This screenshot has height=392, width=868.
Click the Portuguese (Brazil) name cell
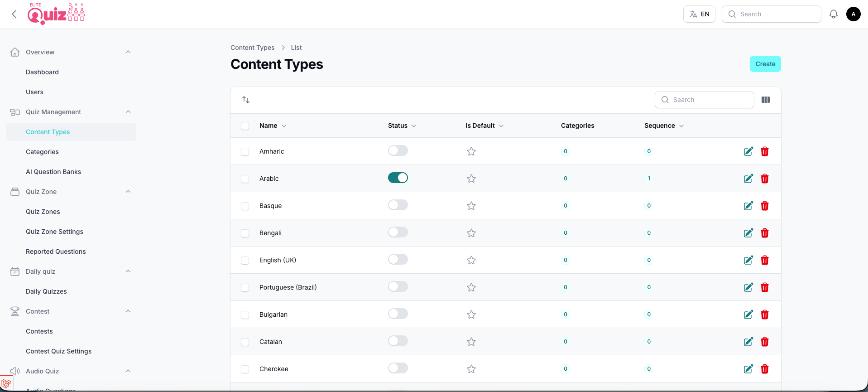coord(288,287)
